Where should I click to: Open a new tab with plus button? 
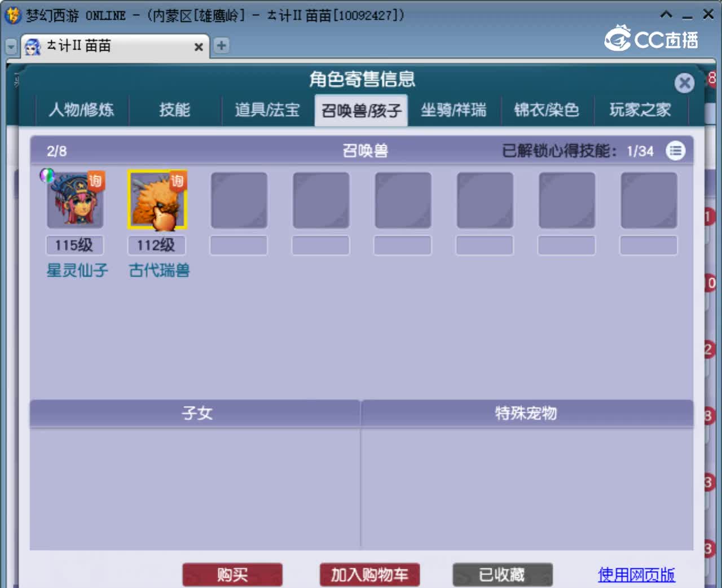[222, 46]
